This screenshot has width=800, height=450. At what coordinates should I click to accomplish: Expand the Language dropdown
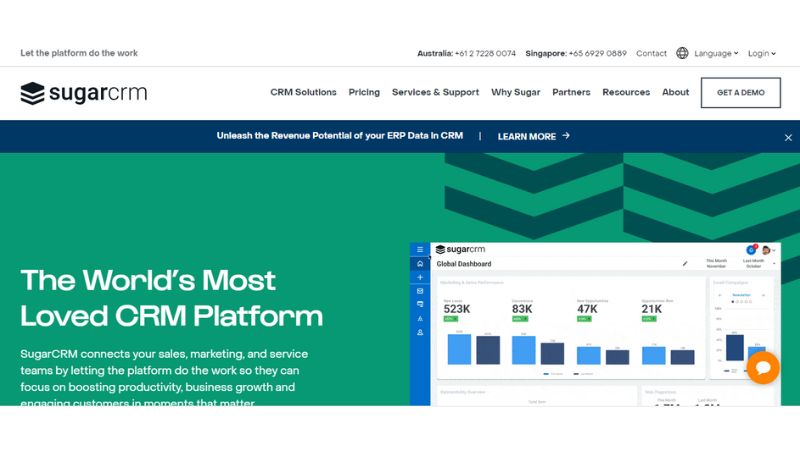[716, 53]
